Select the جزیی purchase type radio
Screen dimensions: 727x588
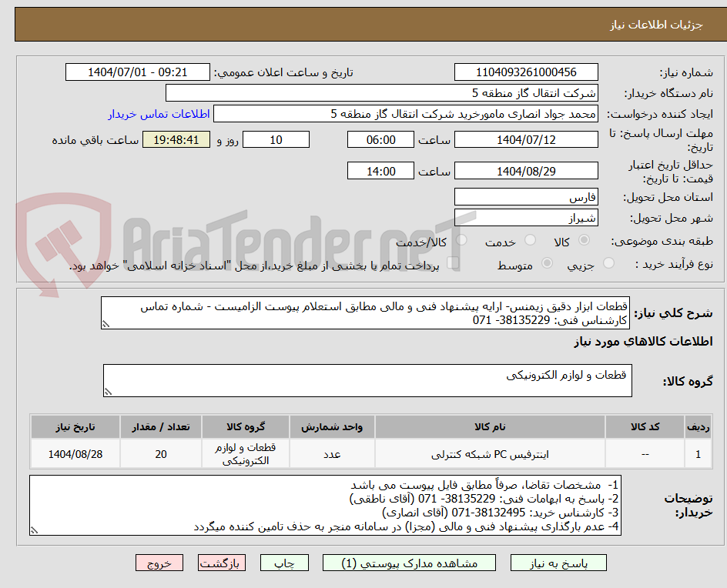click(608, 261)
